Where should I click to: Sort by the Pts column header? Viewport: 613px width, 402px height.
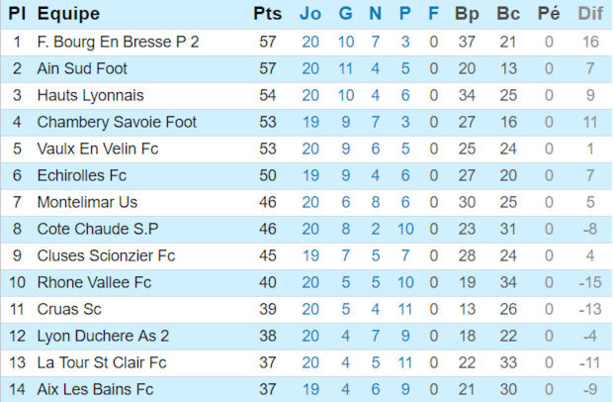coord(267,14)
